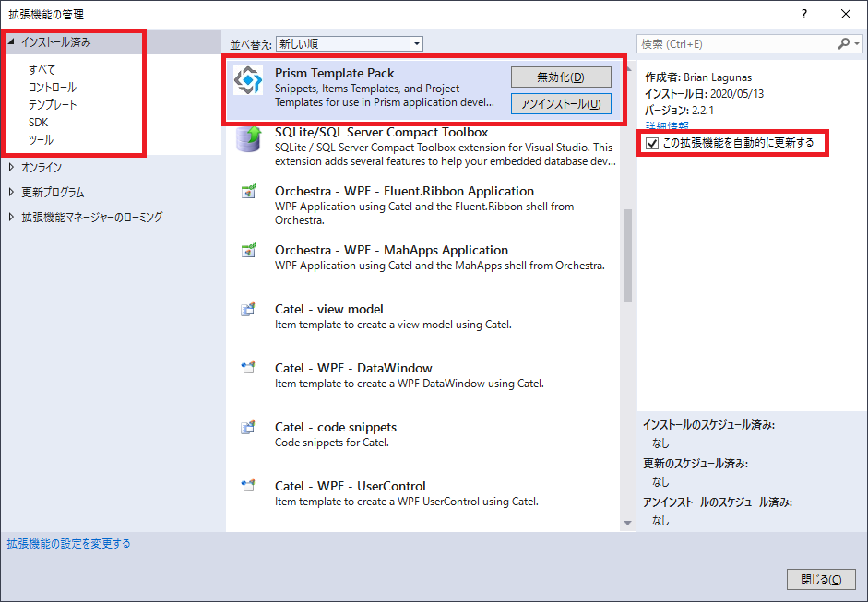Click the Catel WPF DataWindow item icon
This screenshot has width=868, height=602.
point(247,368)
